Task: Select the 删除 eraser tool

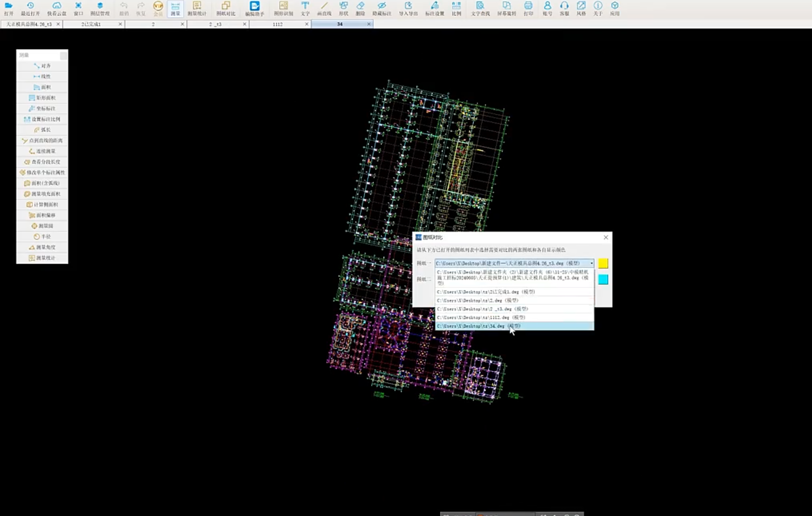Action: click(361, 9)
